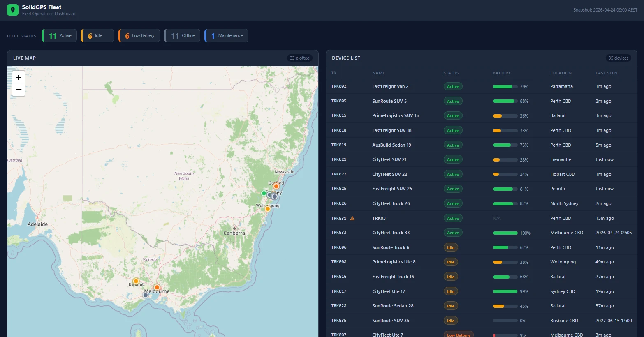Sort the device list by NAME column
644x337 pixels.
(379, 73)
